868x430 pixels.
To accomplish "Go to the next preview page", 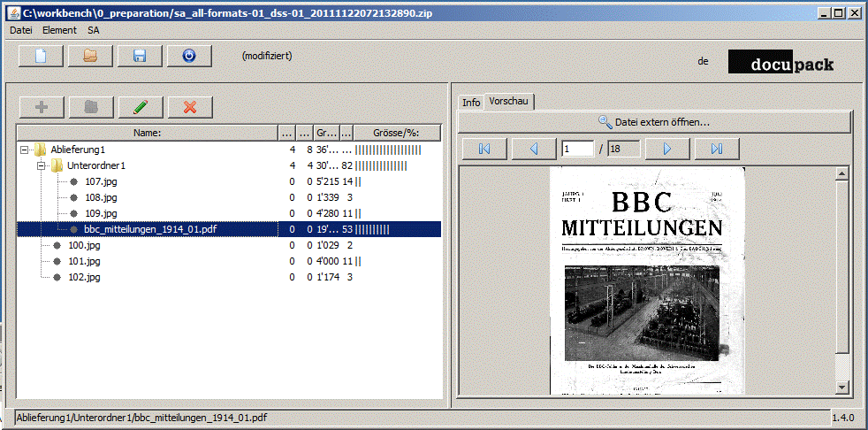I will point(667,149).
